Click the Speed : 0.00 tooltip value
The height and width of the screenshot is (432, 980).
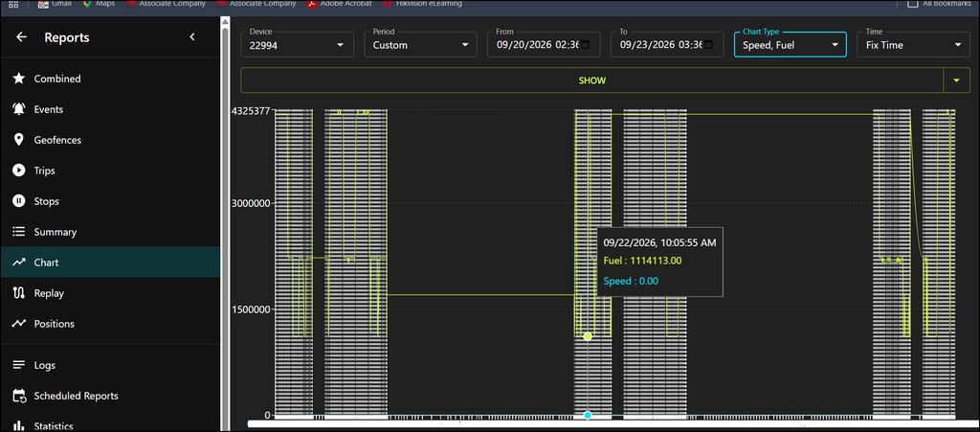pos(631,282)
